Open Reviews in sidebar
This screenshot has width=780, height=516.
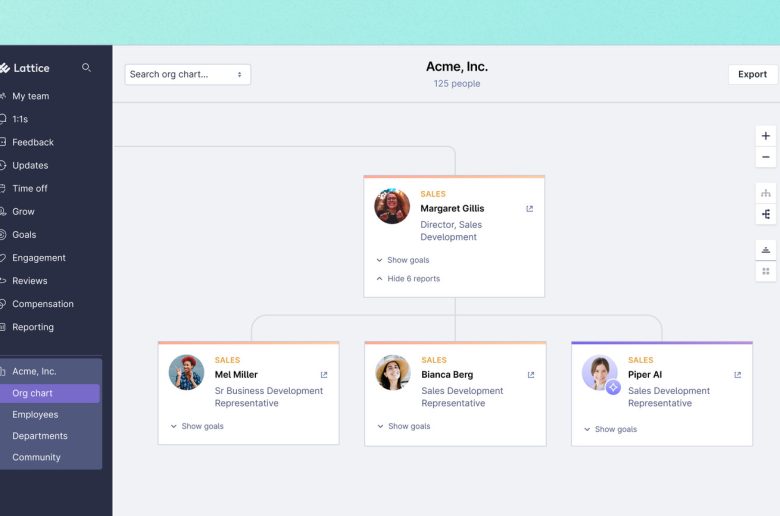[x=29, y=281]
